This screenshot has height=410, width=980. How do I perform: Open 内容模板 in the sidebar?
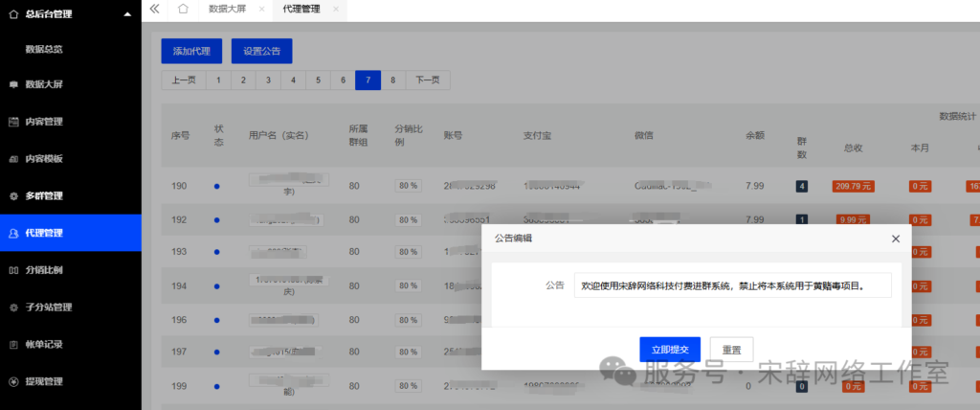tap(71, 159)
